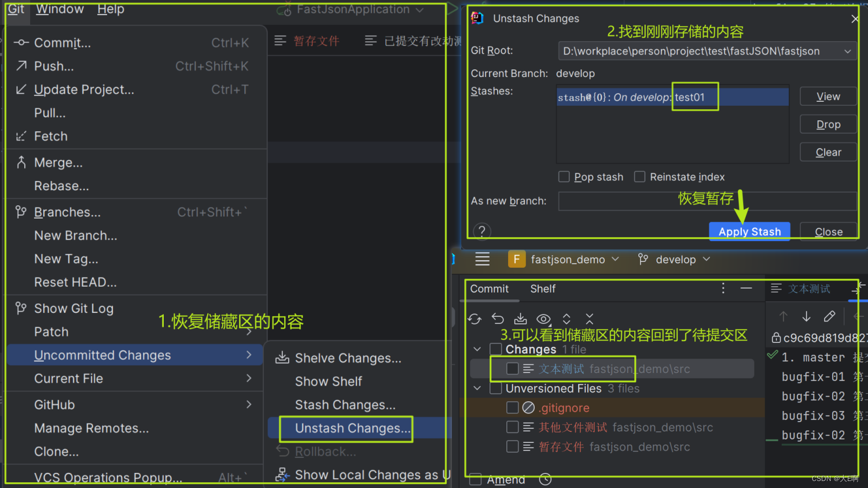
Task: Click the Show Git Log icon
Action: (21, 308)
